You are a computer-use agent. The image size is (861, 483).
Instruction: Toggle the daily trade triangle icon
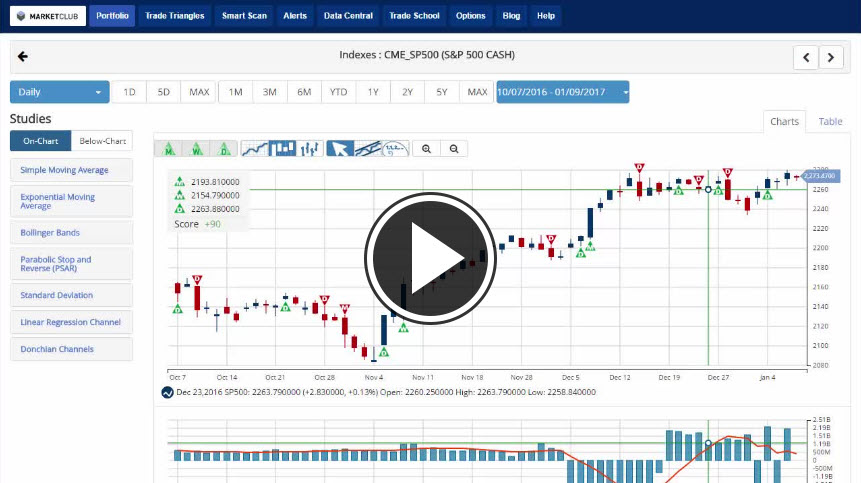pos(225,149)
